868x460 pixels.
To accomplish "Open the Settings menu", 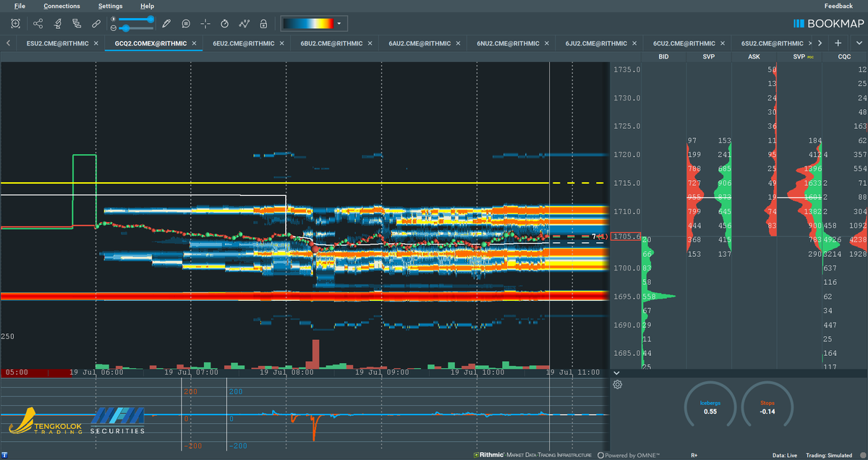I will click(x=110, y=6).
